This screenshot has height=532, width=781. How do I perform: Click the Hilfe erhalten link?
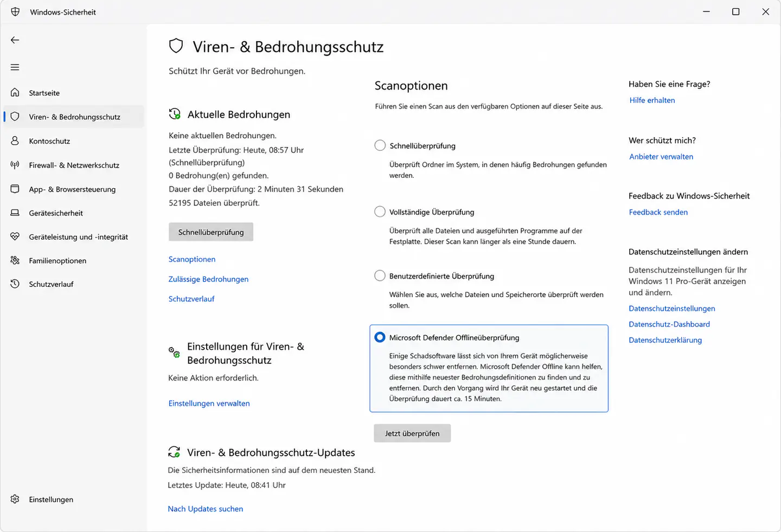pyautogui.click(x=652, y=100)
